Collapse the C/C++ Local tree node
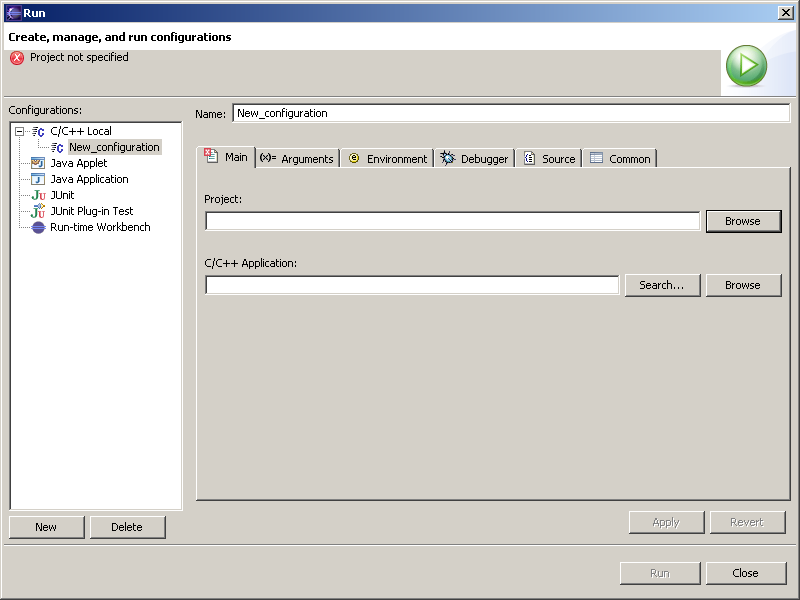 (x=19, y=131)
